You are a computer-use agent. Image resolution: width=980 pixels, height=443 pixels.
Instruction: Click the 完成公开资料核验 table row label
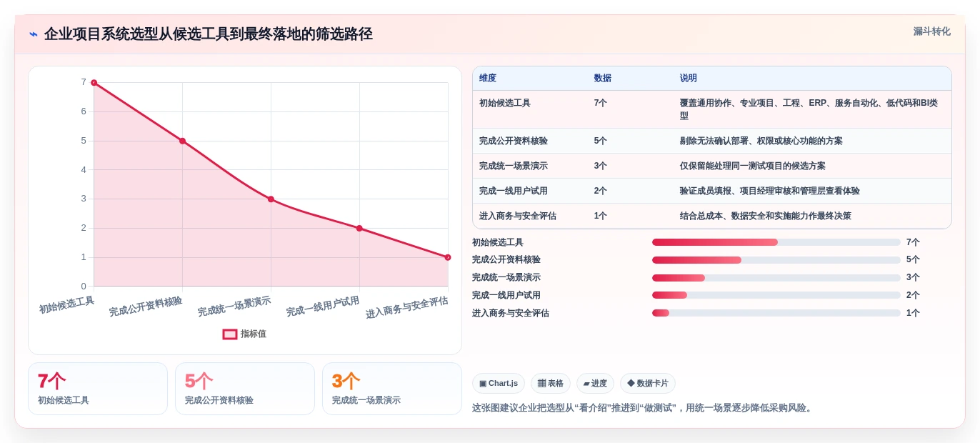(514, 141)
